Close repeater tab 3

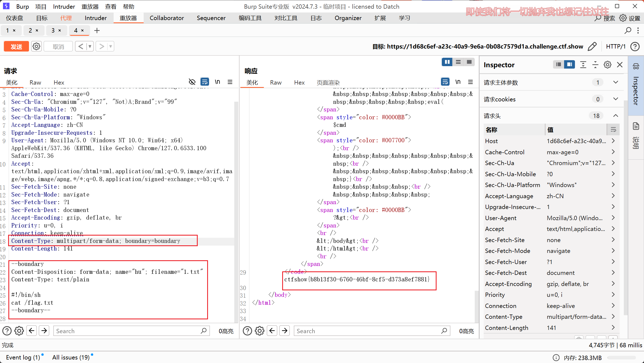pos(60,31)
